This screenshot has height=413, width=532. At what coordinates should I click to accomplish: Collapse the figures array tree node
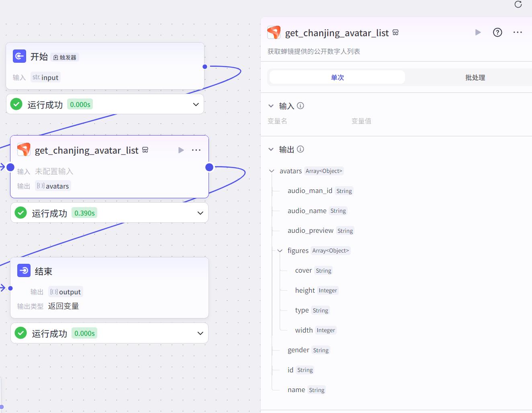280,251
